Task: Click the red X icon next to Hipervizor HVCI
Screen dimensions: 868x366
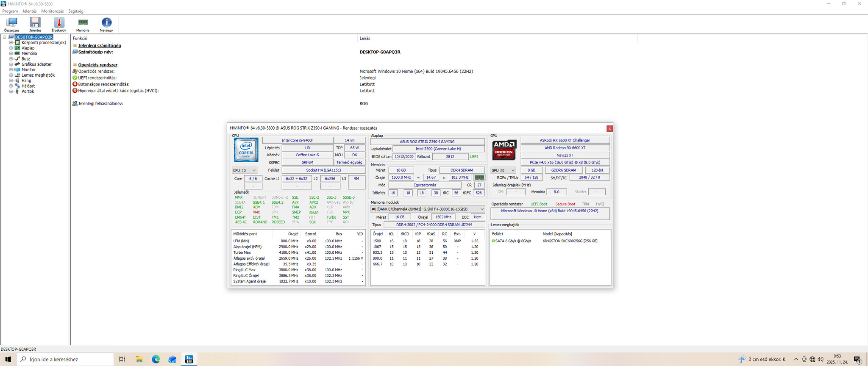Action: 75,91
